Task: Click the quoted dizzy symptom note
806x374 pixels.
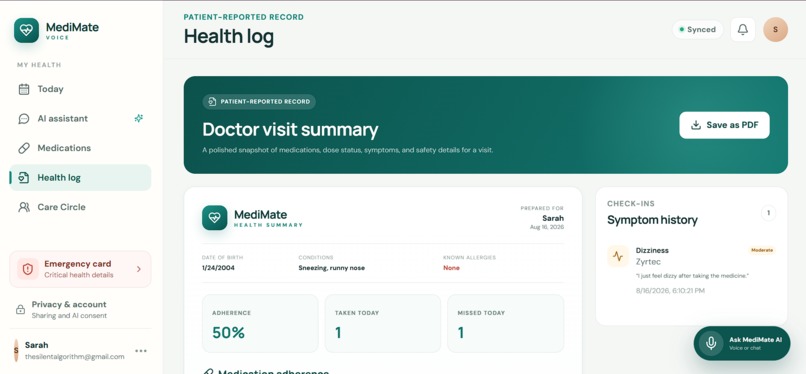Action: (692, 276)
